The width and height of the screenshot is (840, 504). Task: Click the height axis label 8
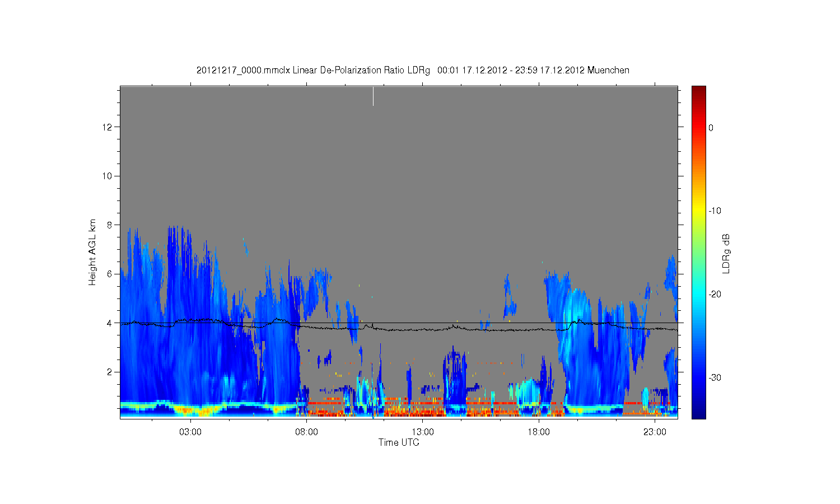pyautogui.click(x=110, y=225)
